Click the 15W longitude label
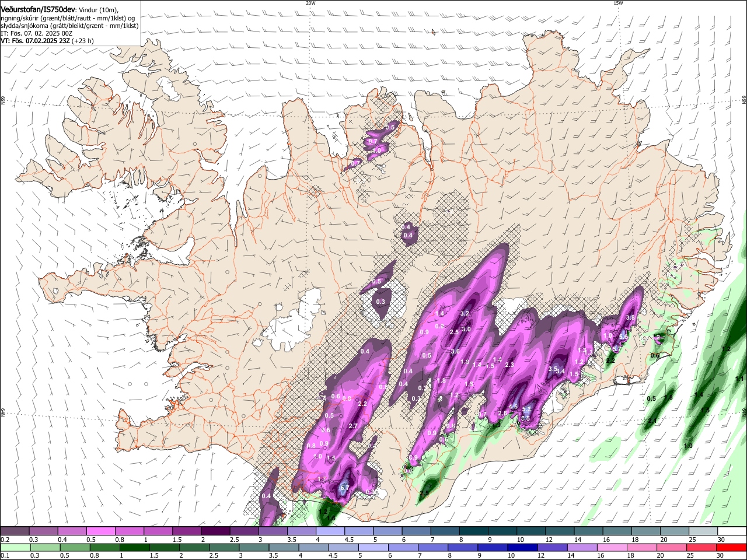The width and height of the screenshot is (747, 560). coord(618,3)
